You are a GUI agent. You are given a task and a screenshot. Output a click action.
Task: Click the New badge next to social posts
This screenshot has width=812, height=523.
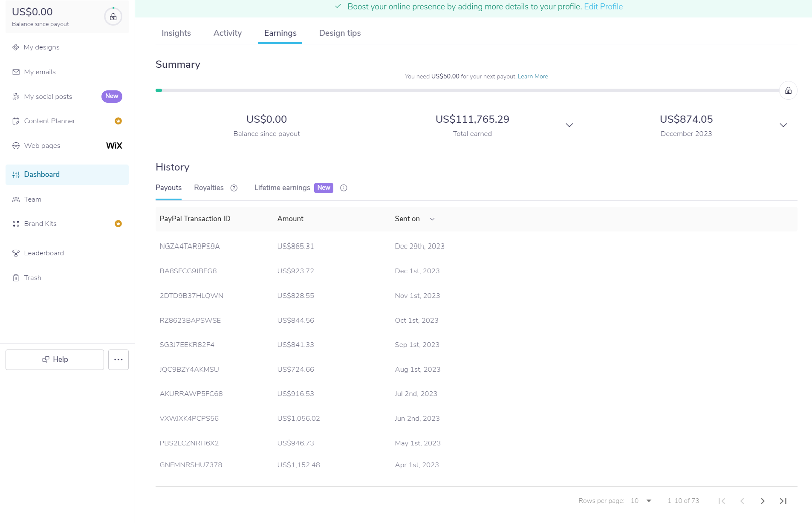tap(112, 96)
